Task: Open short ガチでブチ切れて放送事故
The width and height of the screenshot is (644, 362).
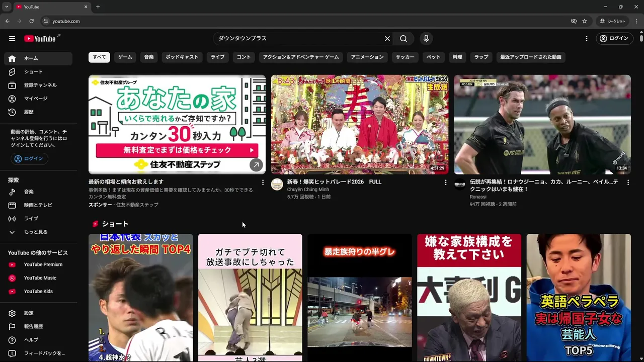Action: click(x=250, y=298)
